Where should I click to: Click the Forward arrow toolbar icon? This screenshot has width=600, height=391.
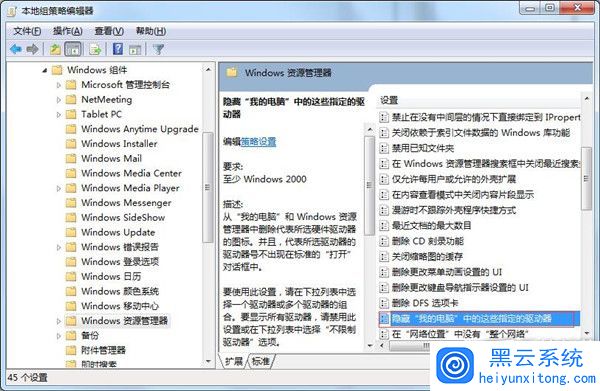click(x=33, y=49)
